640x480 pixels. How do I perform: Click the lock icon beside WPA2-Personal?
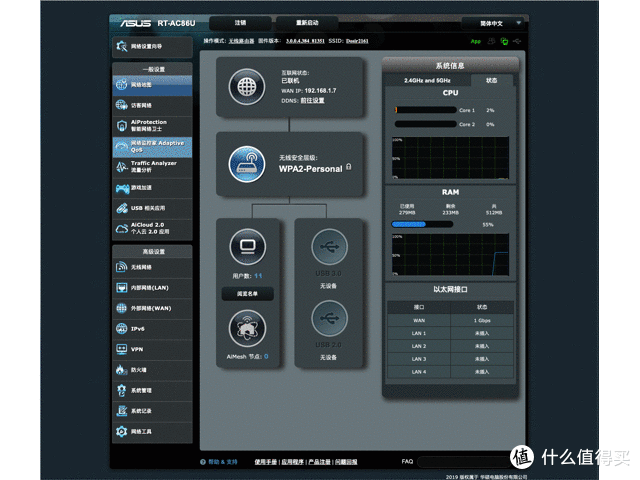coord(349,167)
